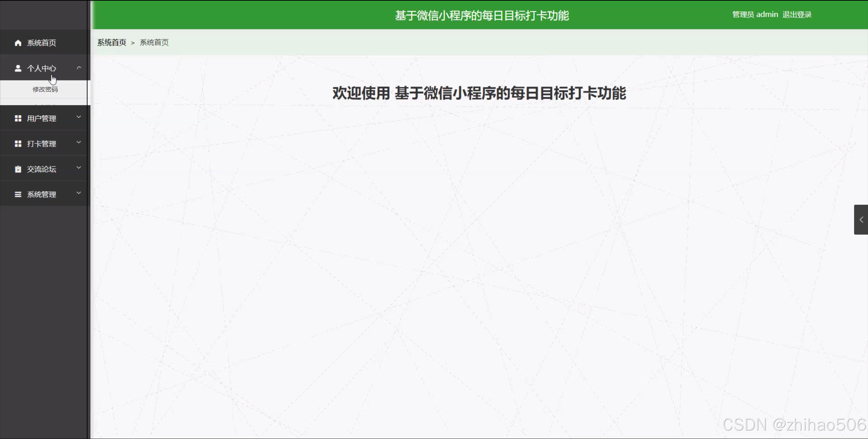The image size is (868, 439).
Task: Click the second 系统首页 breadcrumb item
Action: (x=154, y=42)
